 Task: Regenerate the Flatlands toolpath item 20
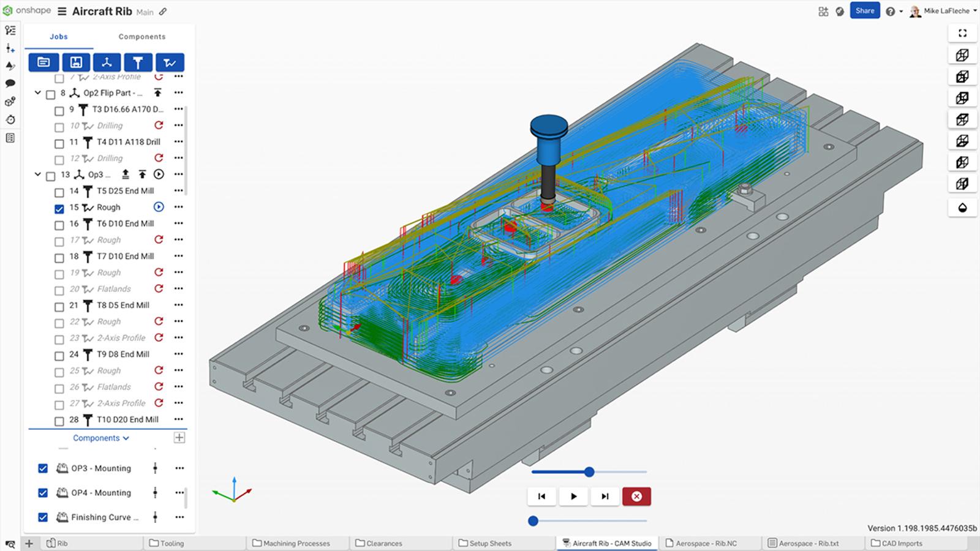(159, 288)
